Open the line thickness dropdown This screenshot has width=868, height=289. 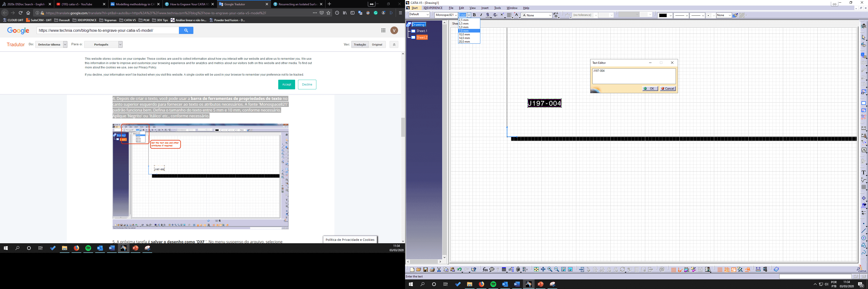click(681, 15)
